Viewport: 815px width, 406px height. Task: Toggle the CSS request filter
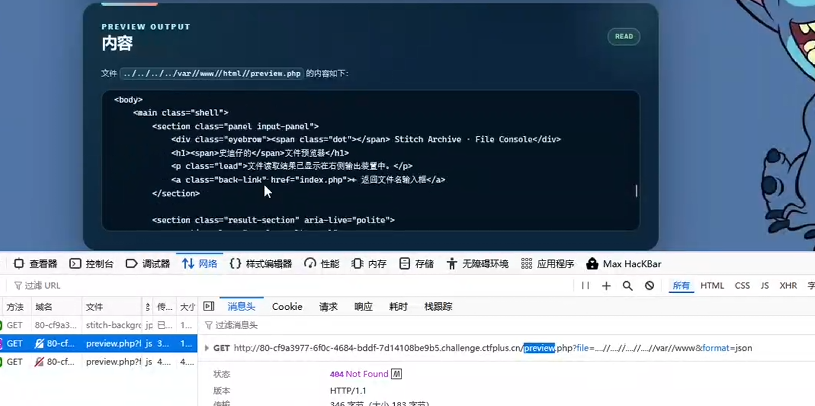point(742,285)
